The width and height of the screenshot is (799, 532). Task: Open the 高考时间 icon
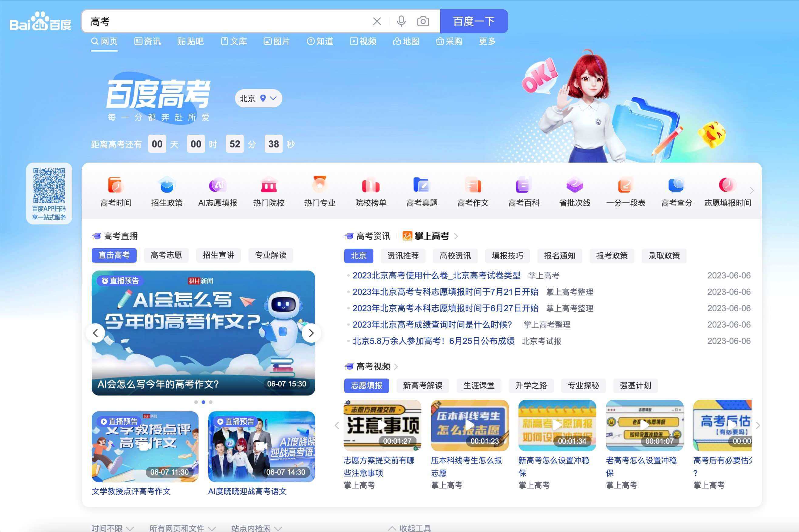pos(116,192)
